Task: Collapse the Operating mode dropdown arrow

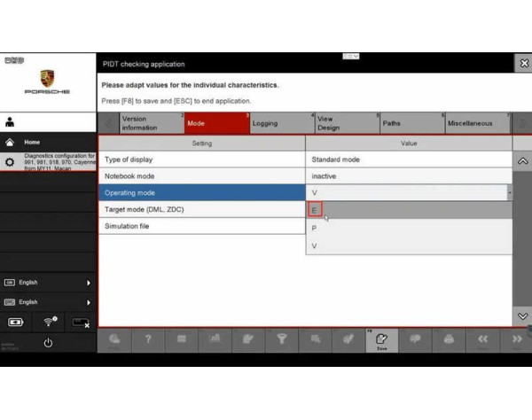Action: (509, 192)
